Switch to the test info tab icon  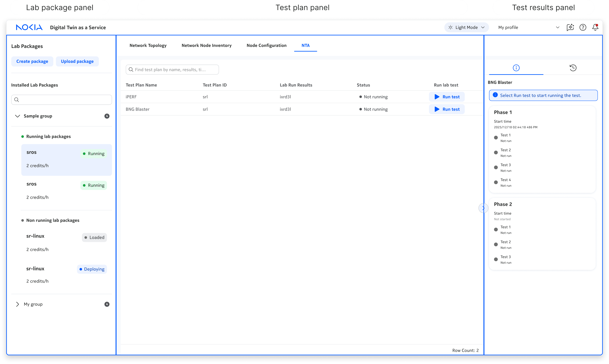tap(516, 68)
